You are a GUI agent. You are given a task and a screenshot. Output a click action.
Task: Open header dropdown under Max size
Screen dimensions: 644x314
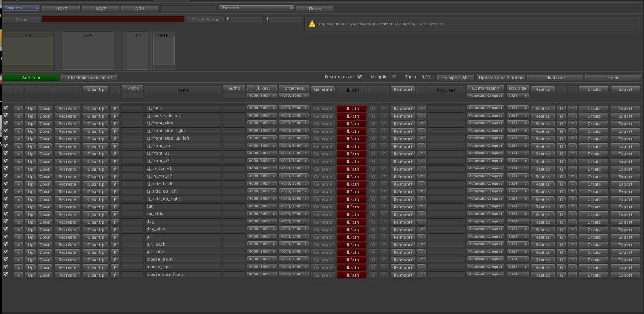pos(517,96)
